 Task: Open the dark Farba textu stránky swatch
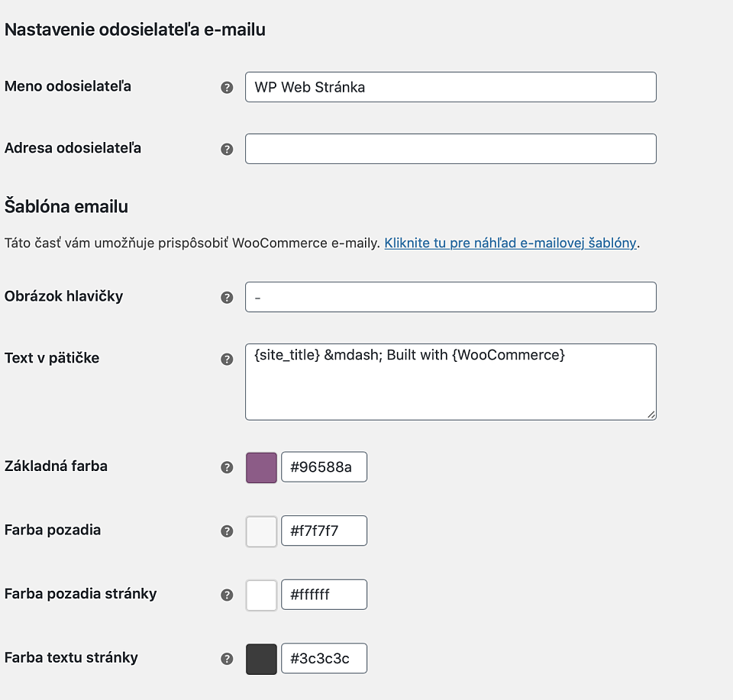[261, 659]
